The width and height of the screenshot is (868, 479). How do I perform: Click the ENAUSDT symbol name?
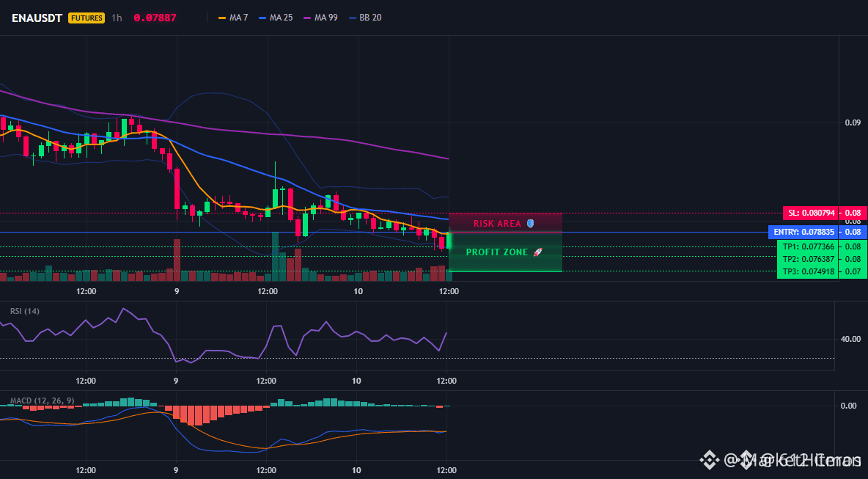(37, 18)
